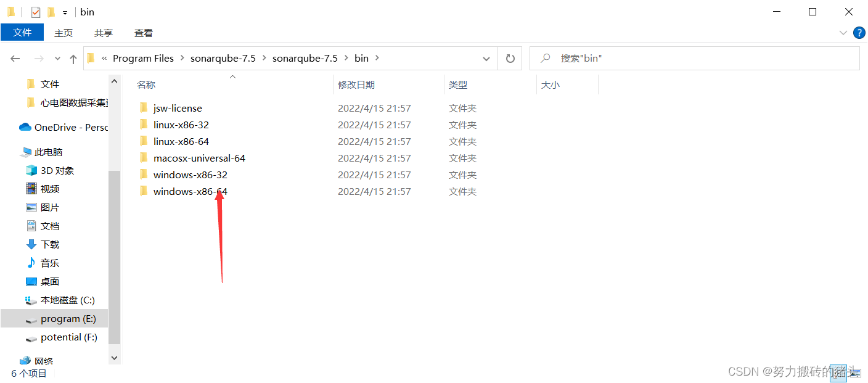Click the 文件夹 type of windows-x86-64
The image size is (868, 383).
(462, 191)
